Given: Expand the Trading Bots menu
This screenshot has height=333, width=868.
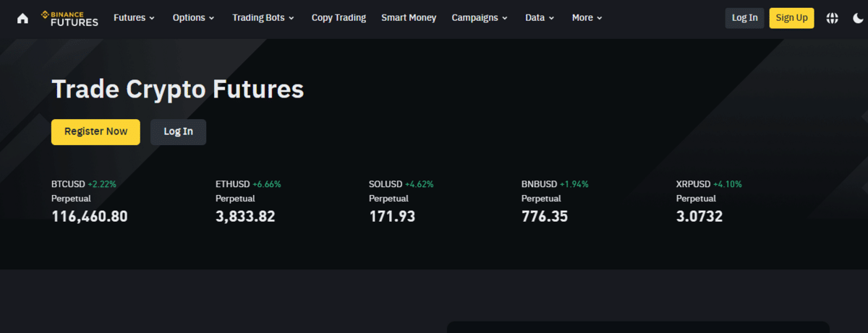Looking at the screenshot, I should click(263, 18).
